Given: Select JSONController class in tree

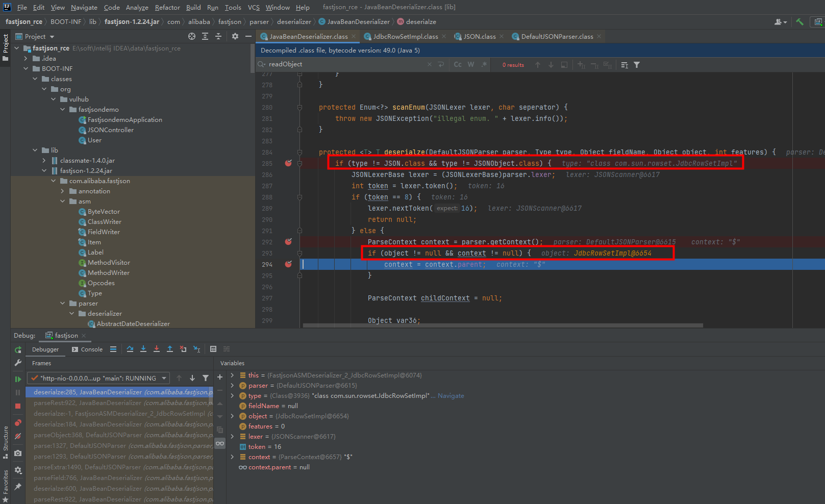Looking at the screenshot, I should click(110, 130).
